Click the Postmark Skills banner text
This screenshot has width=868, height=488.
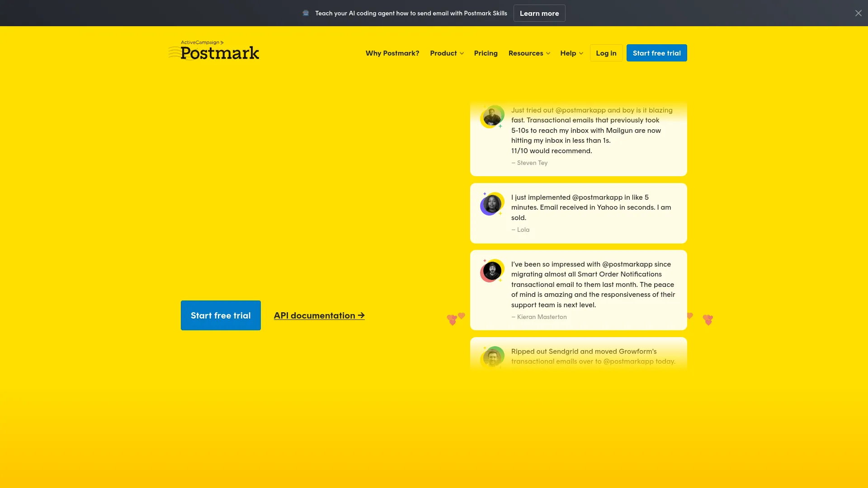411,13
